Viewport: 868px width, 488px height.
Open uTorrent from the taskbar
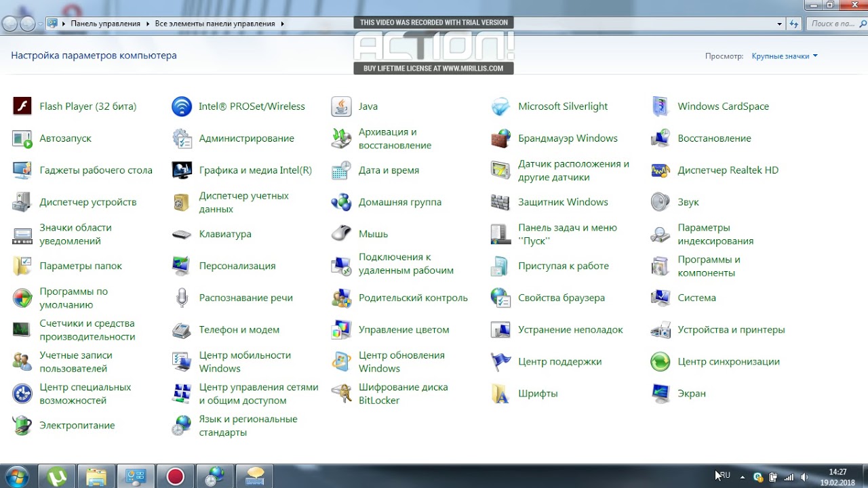[x=57, y=476]
